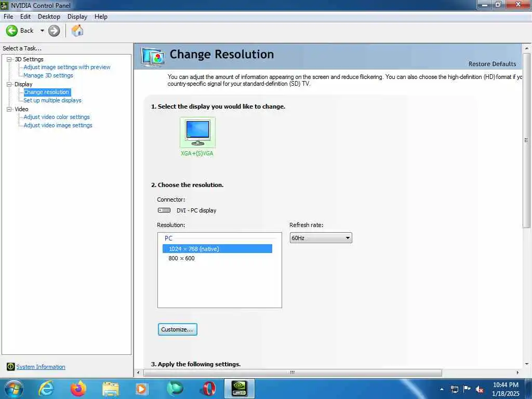Open the Windows Start button
The width and height of the screenshot is (532, 399).
[14, 389]
